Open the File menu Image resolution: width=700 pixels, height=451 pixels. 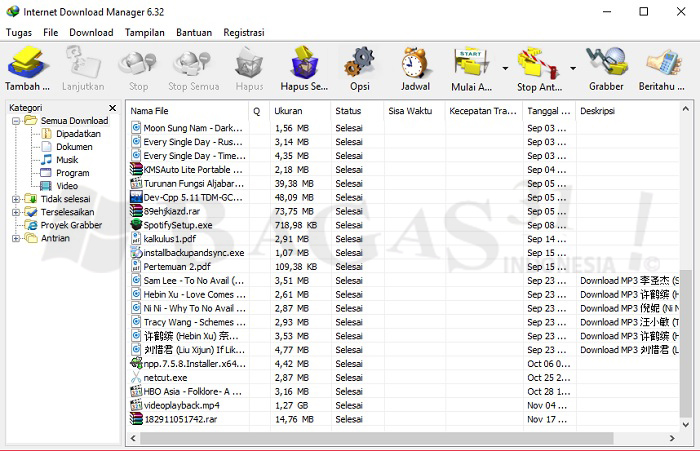point(50,33)
